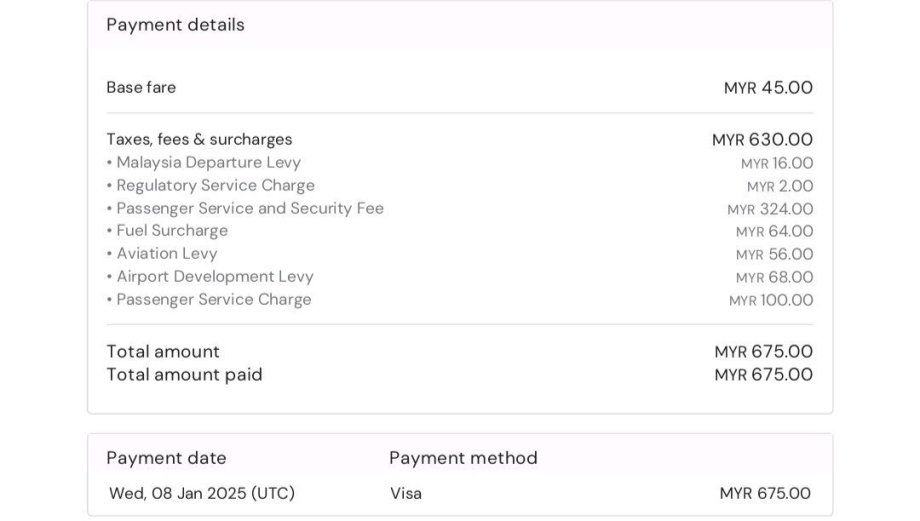Click the Regulatory Service Charge line item
The height and width of the screenshot is (521, 920).
point(215,185)
